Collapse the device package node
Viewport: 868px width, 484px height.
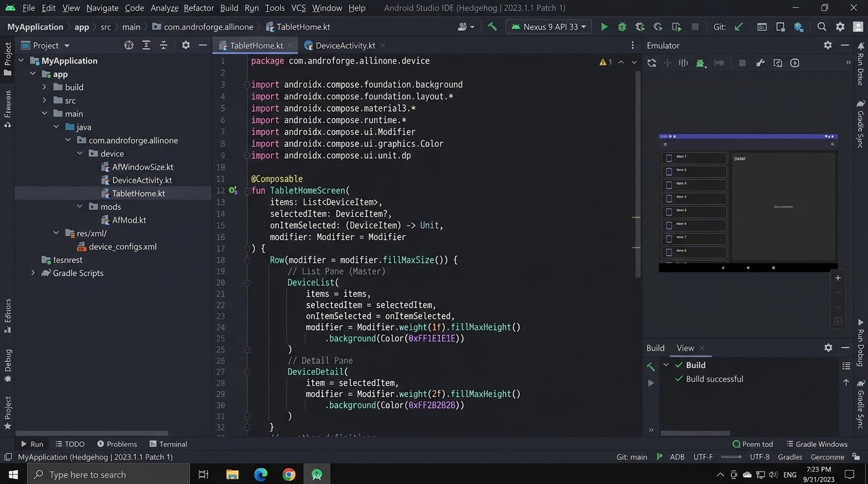point(80,153)
